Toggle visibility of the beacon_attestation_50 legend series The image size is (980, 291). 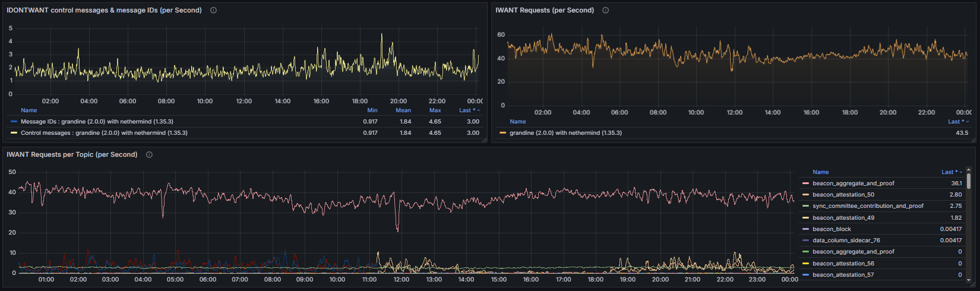pos(843,195)
